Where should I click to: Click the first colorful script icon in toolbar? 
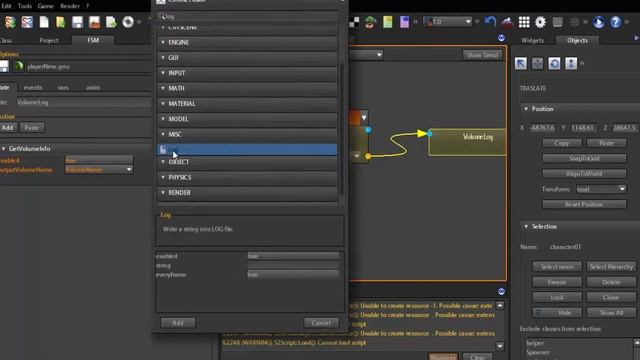[10, 22]
